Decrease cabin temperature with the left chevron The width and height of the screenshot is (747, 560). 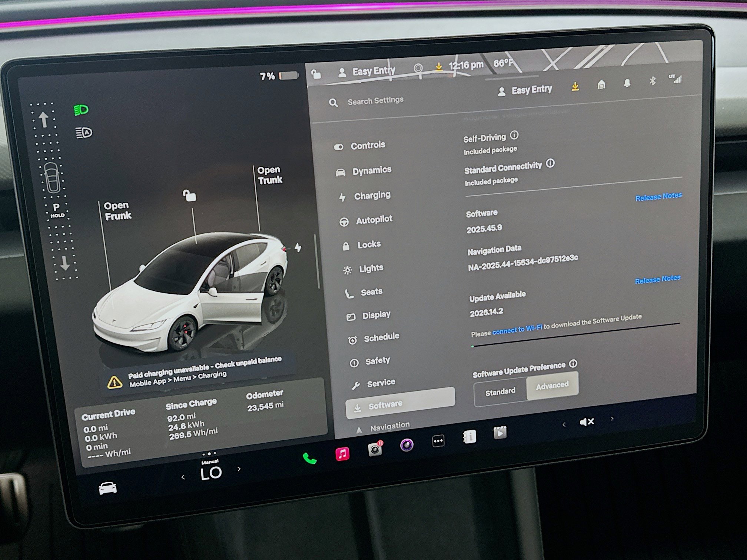point(183,477)
